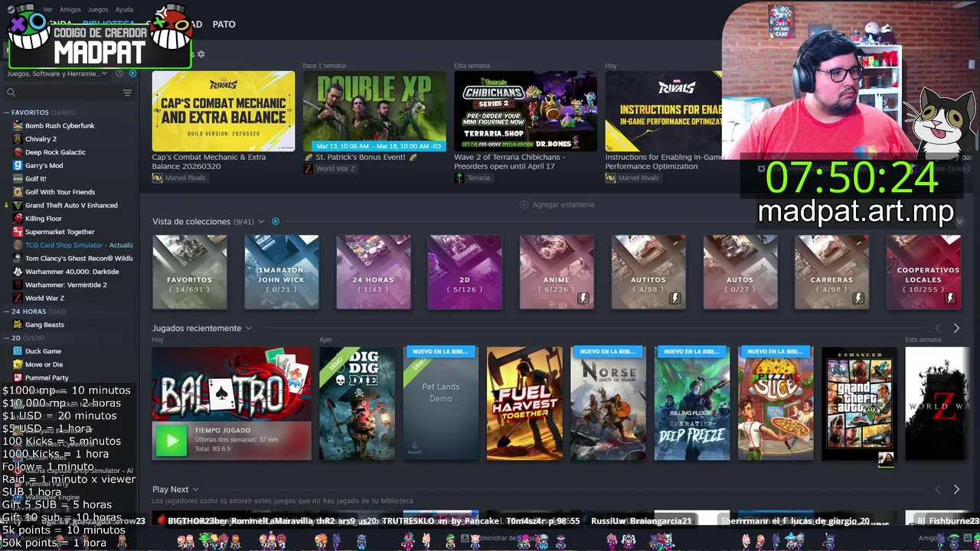Click the library search magnifier icon
Viewport: 980px width, 551px height.
[x=11, y=93]
